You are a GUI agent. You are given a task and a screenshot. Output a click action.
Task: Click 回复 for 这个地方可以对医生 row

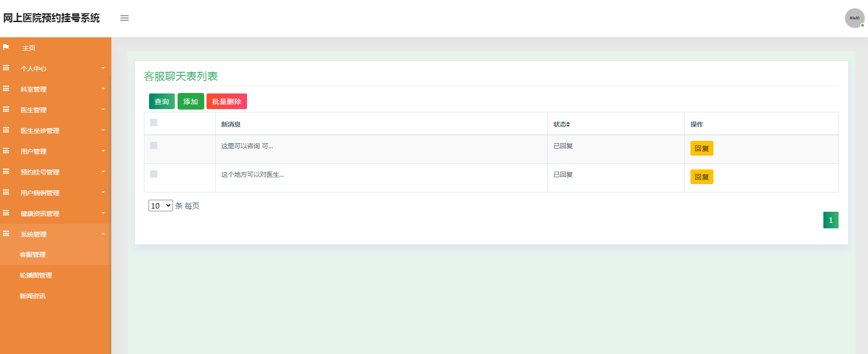pos(702,177)
